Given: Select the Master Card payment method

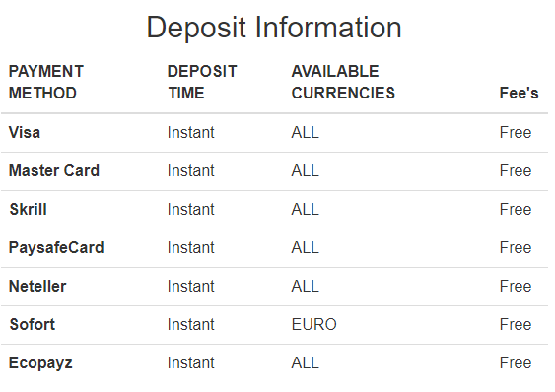Looking at the screenshot, I should [x=54, y=170].
